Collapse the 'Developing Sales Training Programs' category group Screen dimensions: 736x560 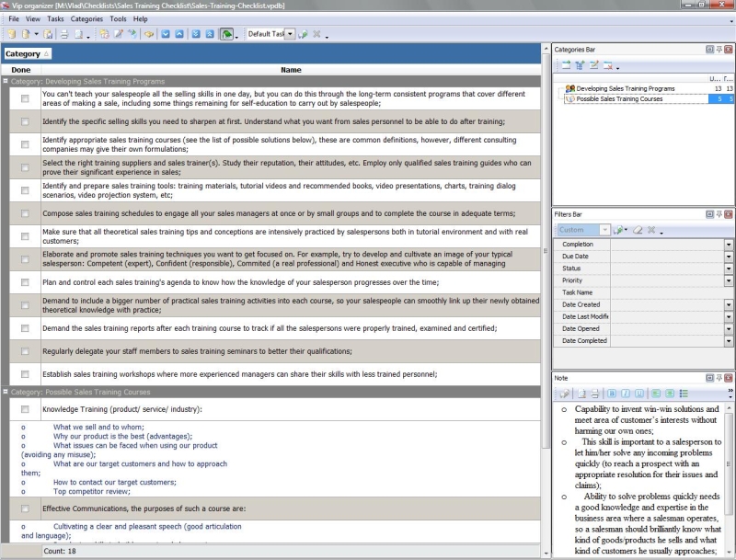[x=6, y=82]
